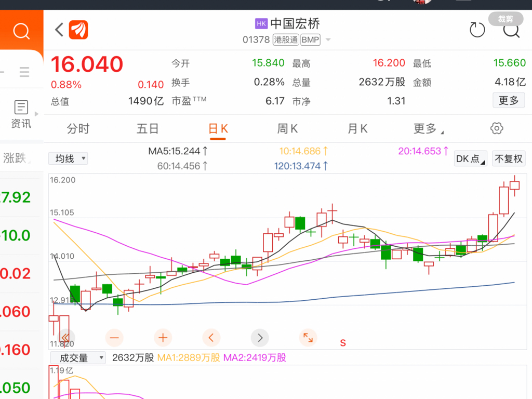This screenshot has height=399, width=532.
Task: Click the 今开 value 15.840
Action: [x=268, y=63]
